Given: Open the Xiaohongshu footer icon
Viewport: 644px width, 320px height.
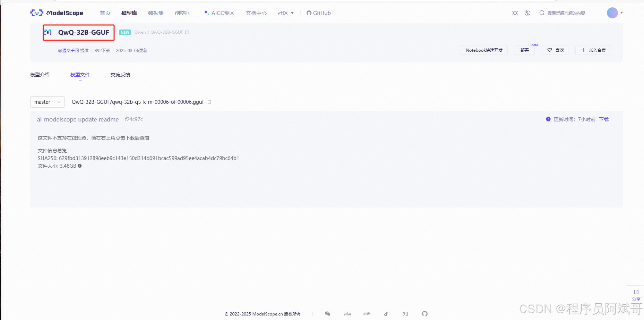Looking at the screenshot, I should click(367, 314).
